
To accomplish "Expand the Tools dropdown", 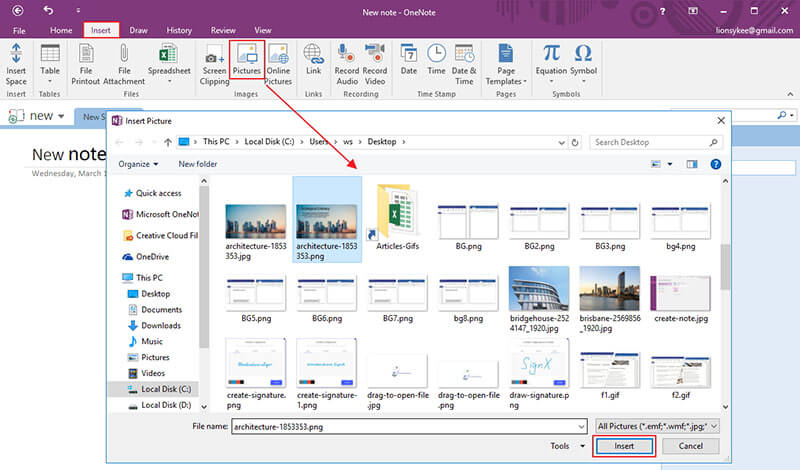I will pyautogui.click(x=567, y=446).
